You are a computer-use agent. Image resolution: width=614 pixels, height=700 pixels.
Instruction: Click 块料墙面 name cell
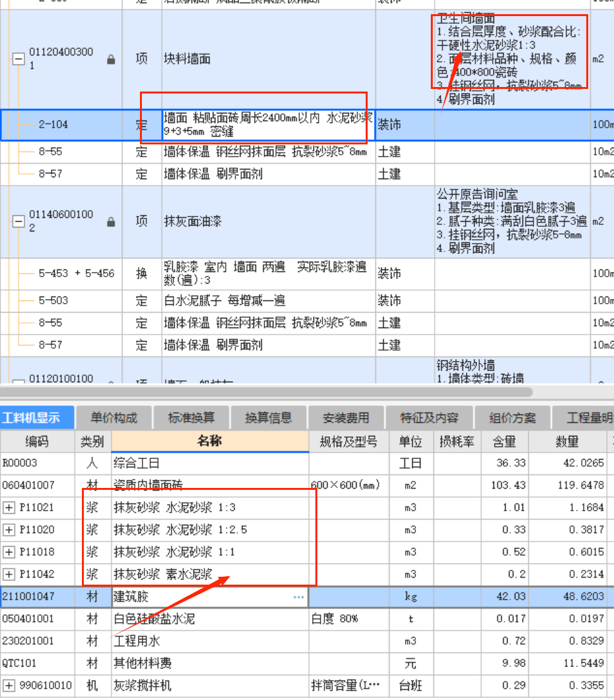[268, 59]
